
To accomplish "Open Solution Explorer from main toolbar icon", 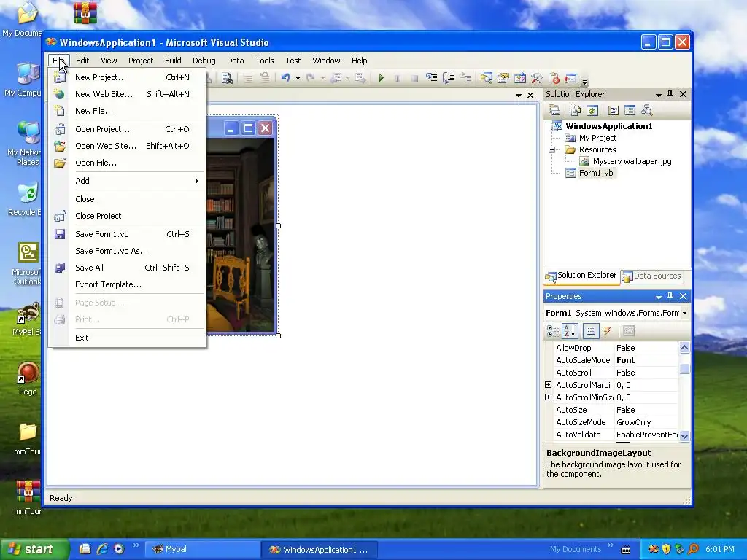I will tap(486, 77).
